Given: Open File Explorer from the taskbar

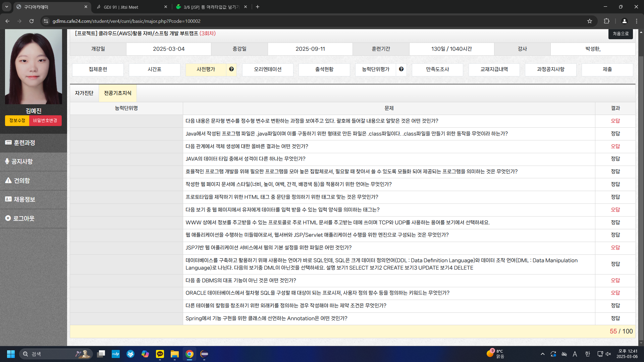Looking at the screenshot, I should [x=174, y=354].
